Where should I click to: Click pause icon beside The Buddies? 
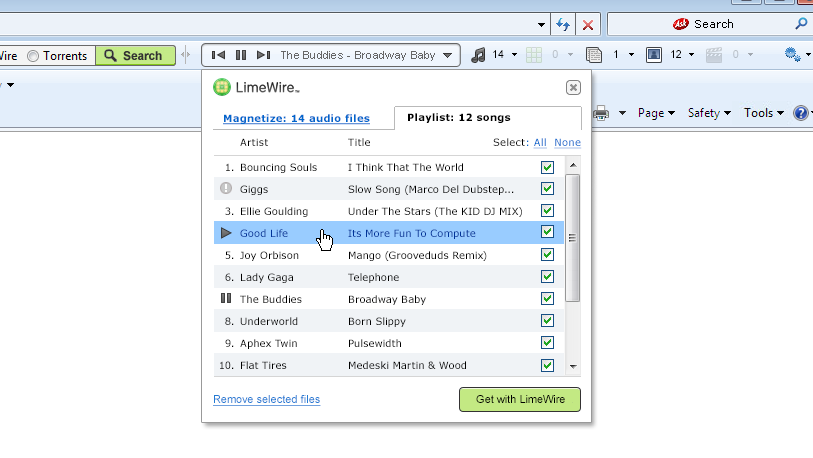click(226, 298)
